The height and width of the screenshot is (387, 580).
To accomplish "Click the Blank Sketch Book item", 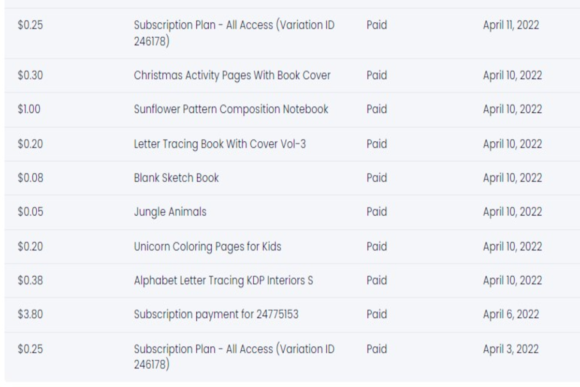I will point(176,178).
